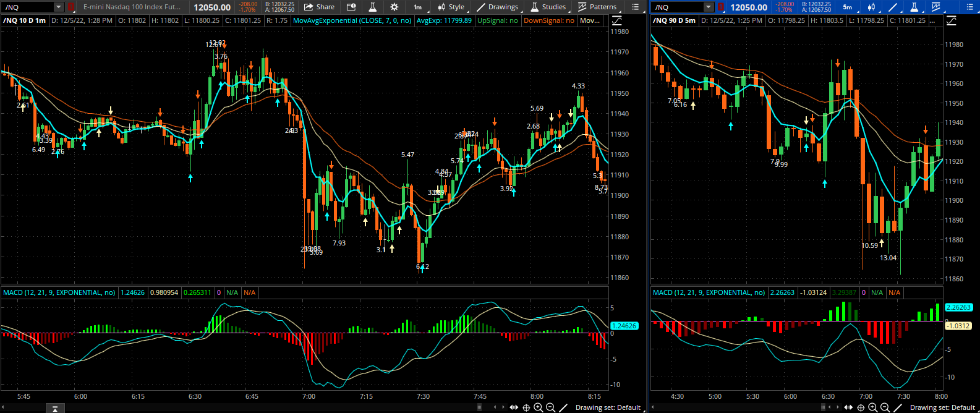This screenshot has width=980, height=413.
Task: Open the Studies menu
Action: coord(548,7)
